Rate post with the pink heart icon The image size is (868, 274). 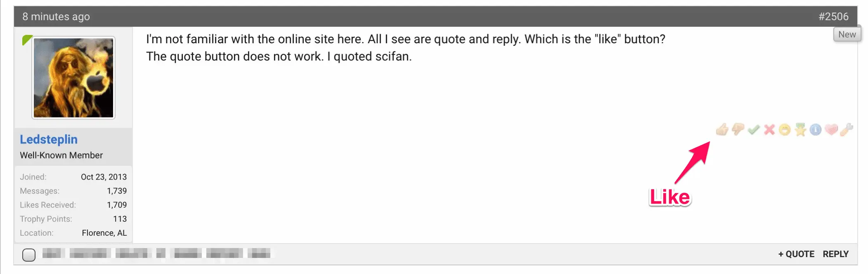831,130
